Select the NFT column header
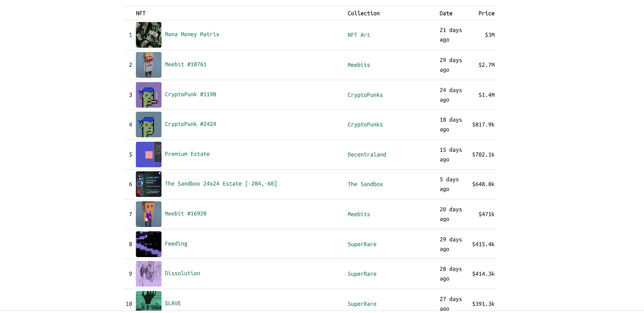The height and width of the screenshot is (313, 644). [141, 13]
